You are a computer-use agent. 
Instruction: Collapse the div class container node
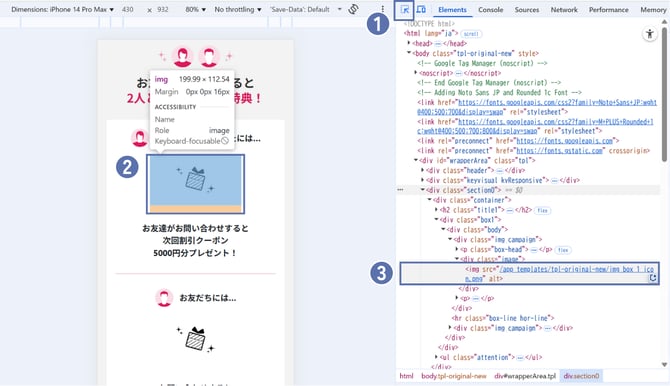[429, 200]
